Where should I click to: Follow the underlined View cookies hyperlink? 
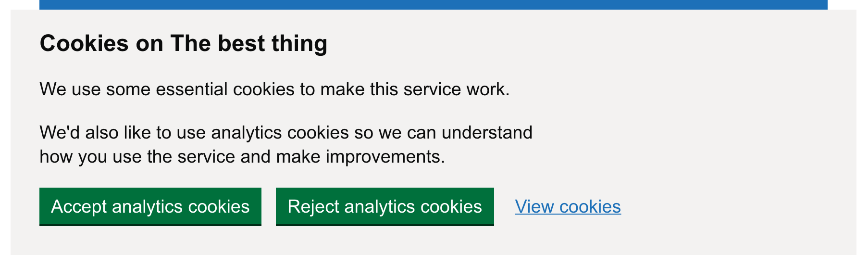coord(567,207)
